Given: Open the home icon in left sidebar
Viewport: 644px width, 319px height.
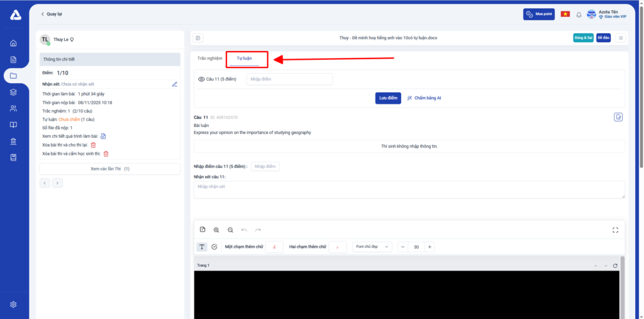Looking at the screenshot, I should [13, 43].
